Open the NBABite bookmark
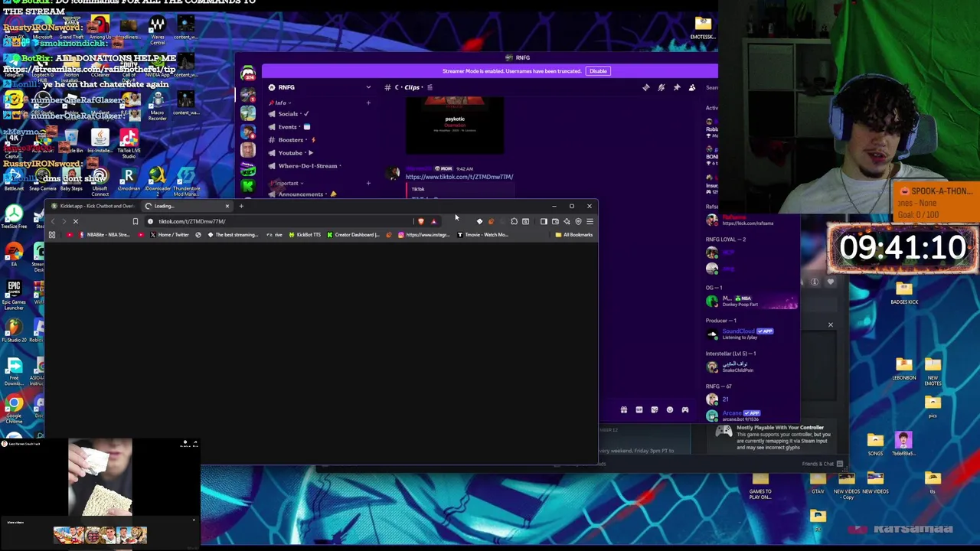 105,235
